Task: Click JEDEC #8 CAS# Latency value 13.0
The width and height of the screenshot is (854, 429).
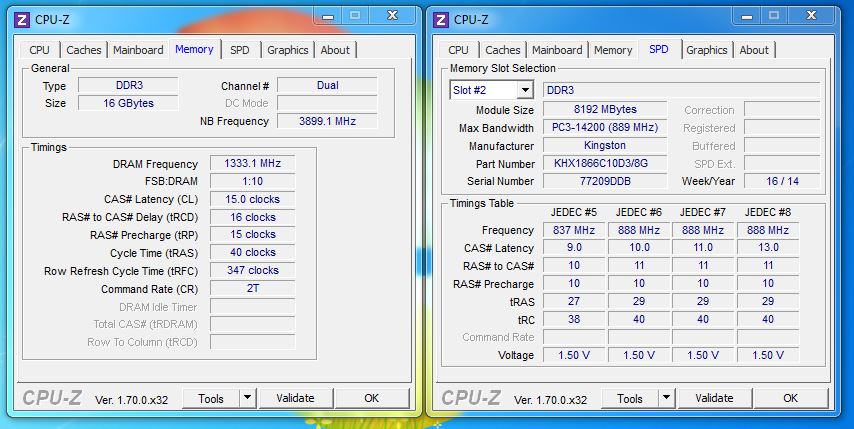Action: [768, 248]
